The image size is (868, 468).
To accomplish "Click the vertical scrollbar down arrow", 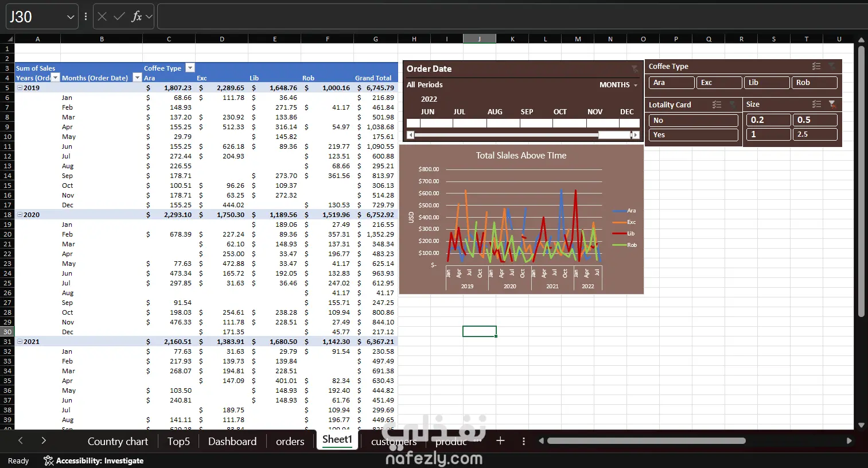I will pyautogui.click(x=861, y=426).
